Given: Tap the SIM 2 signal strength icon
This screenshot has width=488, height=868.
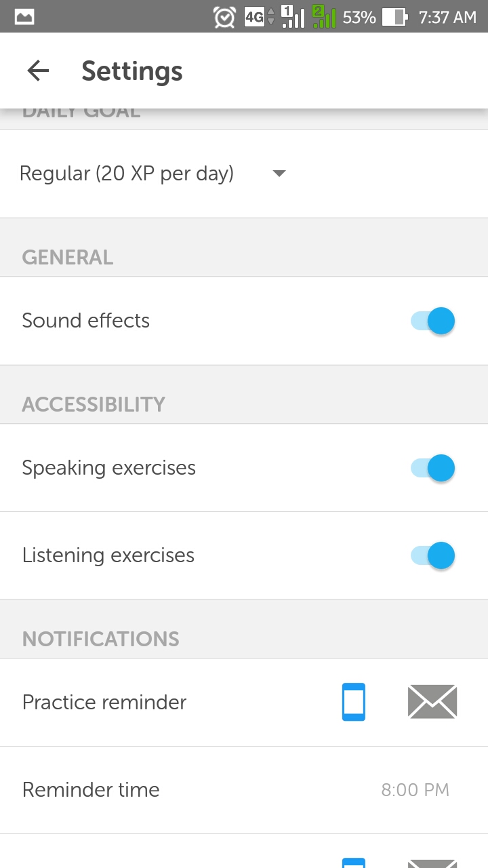Looking at the screenshot, I should tap(324, 17).
